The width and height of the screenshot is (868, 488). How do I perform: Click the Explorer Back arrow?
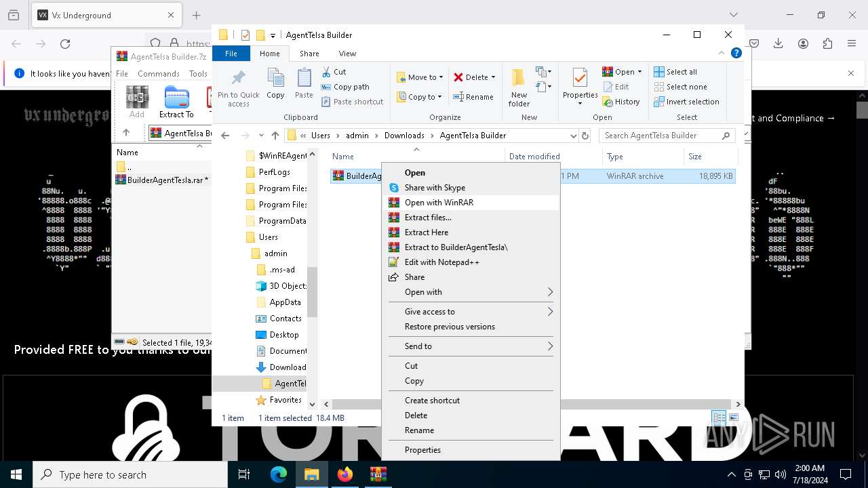(226, 136)
